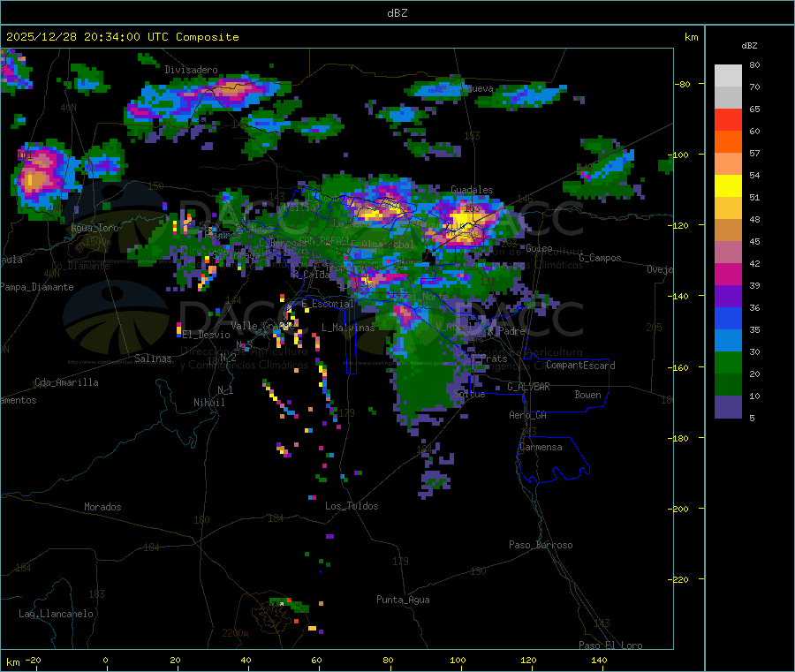Click the -20 tick on the horizontal axis
The width and height of the screenshot is (795, 672).
tap(33, 661)
